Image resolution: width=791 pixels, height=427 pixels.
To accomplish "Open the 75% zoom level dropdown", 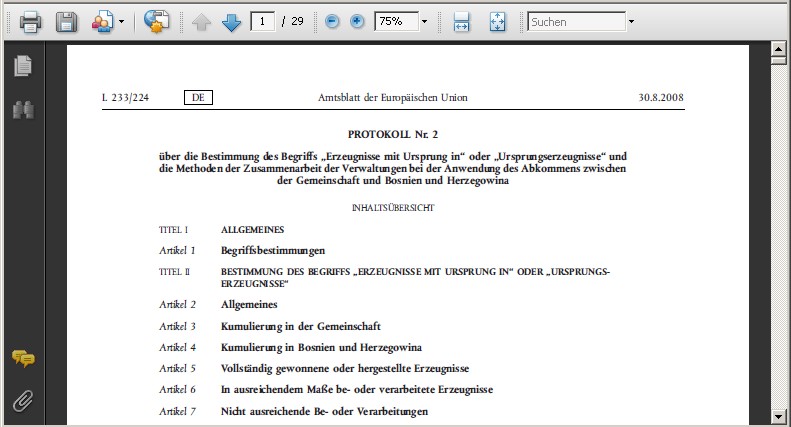I will 424,21.
